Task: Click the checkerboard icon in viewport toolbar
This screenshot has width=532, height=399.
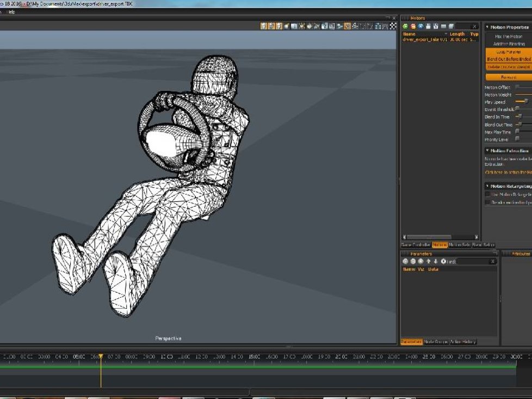Action: [393, 26]
